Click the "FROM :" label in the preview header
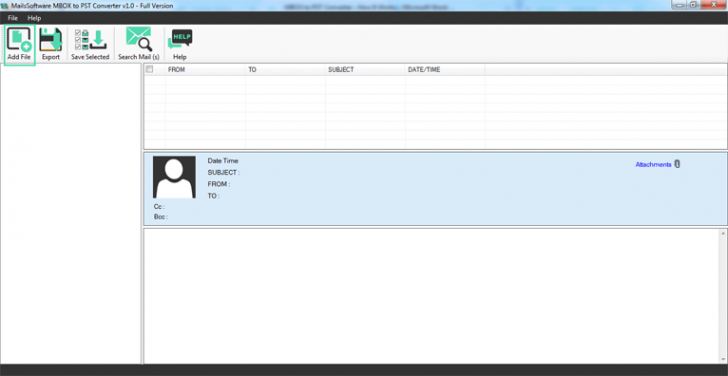 [219, 184]
